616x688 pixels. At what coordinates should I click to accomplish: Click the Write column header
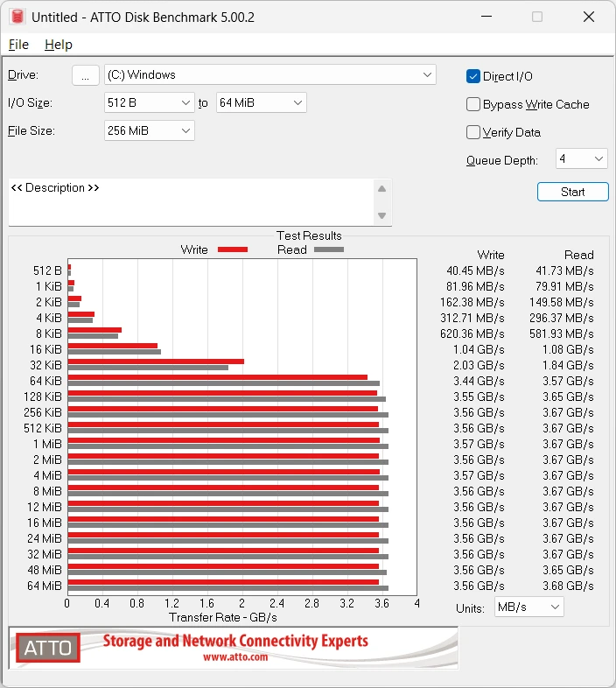coord(491,255)
